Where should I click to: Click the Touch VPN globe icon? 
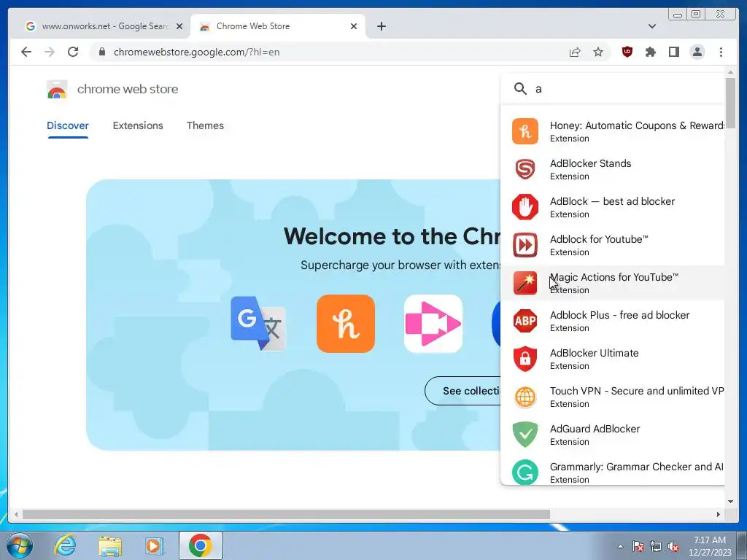(x=525, y=397)
